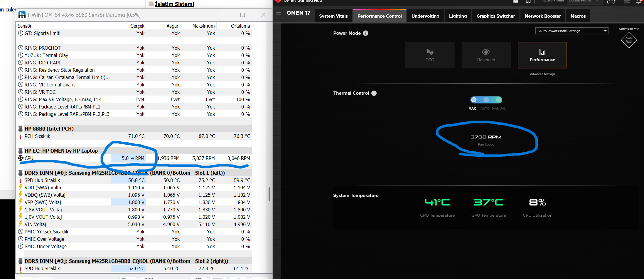Click the fan icon beside CPU row
Viewport: 644px width, 279px height.
pyautogui.click(x=21, y=158)
